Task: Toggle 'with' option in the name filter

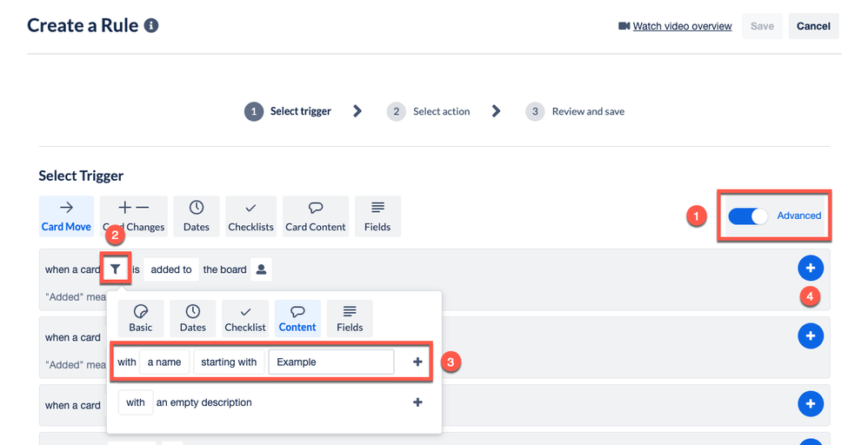Action: tap(127, 362)
